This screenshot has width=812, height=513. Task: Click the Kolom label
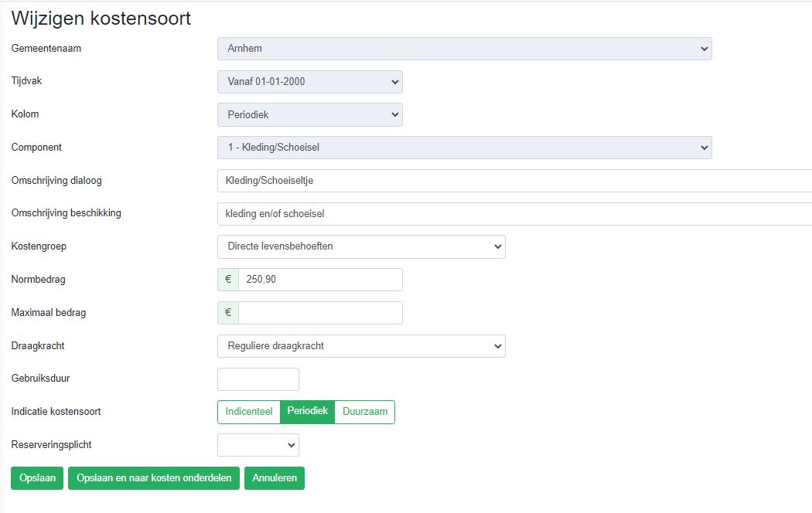point(25,114)
